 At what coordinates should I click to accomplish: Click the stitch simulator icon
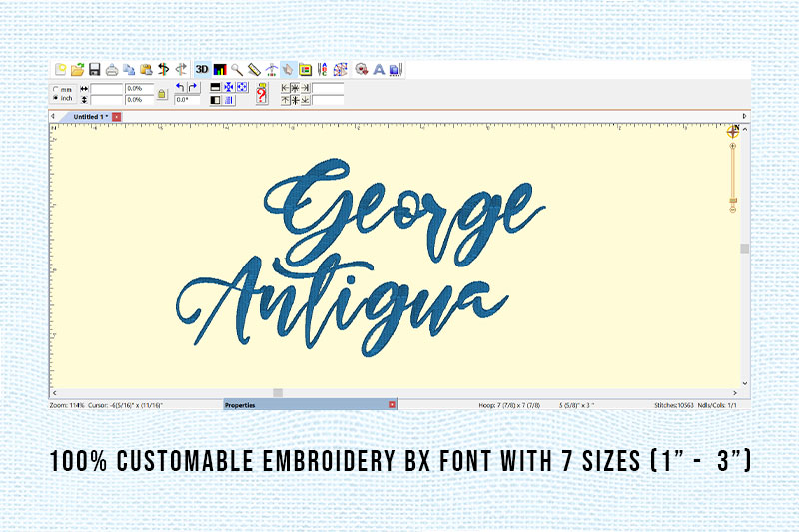tap(271, 69)
